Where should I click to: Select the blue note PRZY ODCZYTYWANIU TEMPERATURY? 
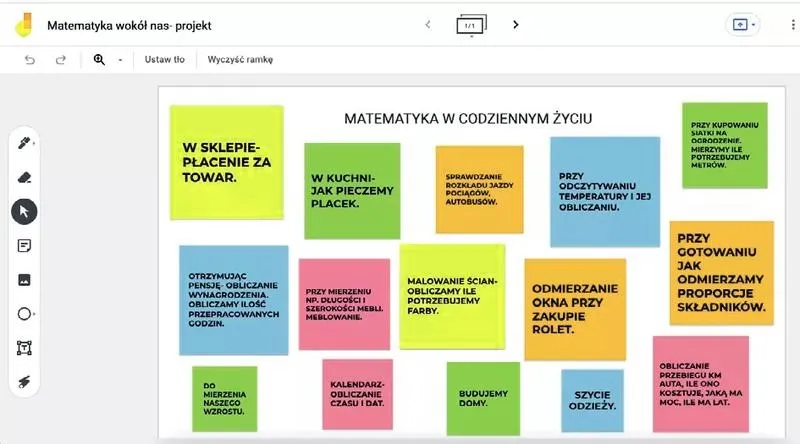[x=605, y=192]
